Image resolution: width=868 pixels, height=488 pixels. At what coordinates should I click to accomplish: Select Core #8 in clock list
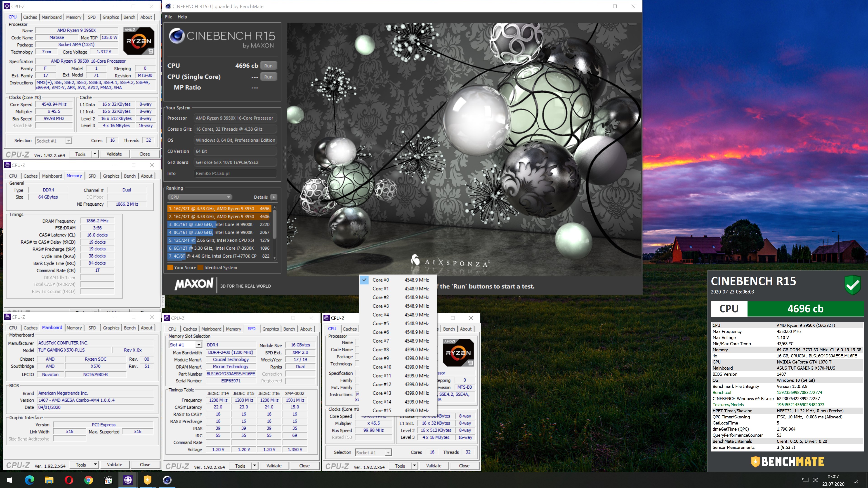click(x=398, y=350)
